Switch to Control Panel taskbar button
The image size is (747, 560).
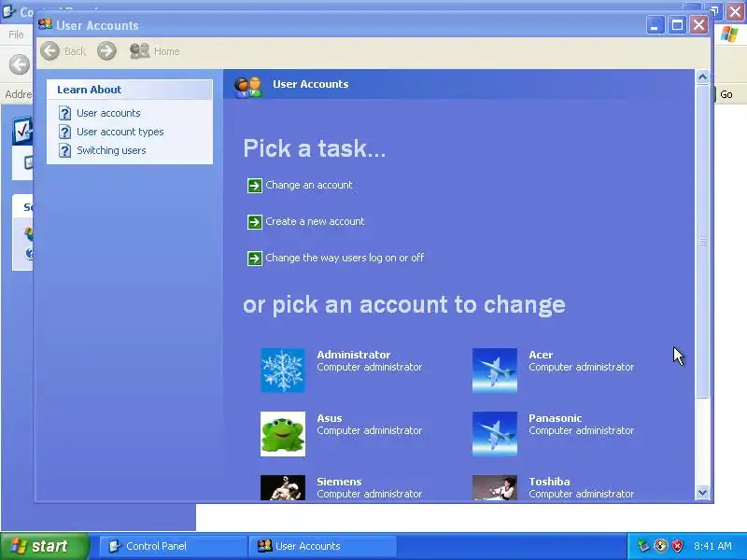[x=173, y=546]
